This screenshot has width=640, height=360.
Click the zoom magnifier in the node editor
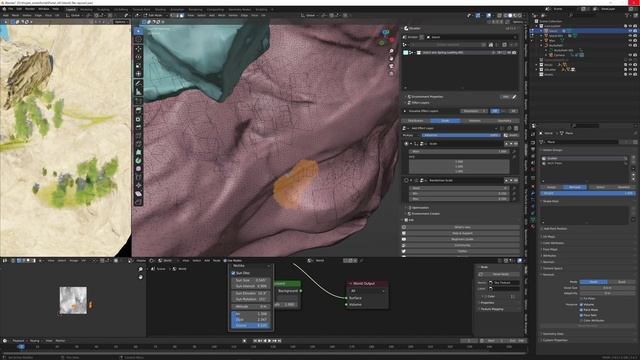[x=140, y=269]
